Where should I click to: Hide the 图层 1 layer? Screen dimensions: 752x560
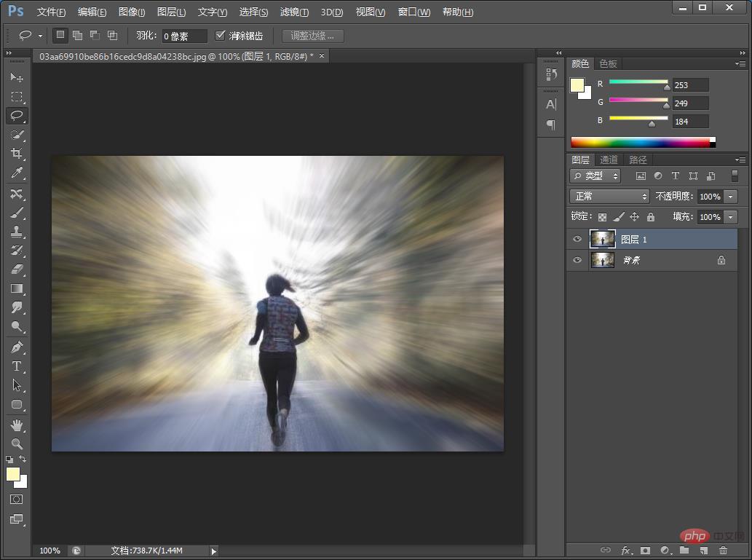[x=577, y=239]
